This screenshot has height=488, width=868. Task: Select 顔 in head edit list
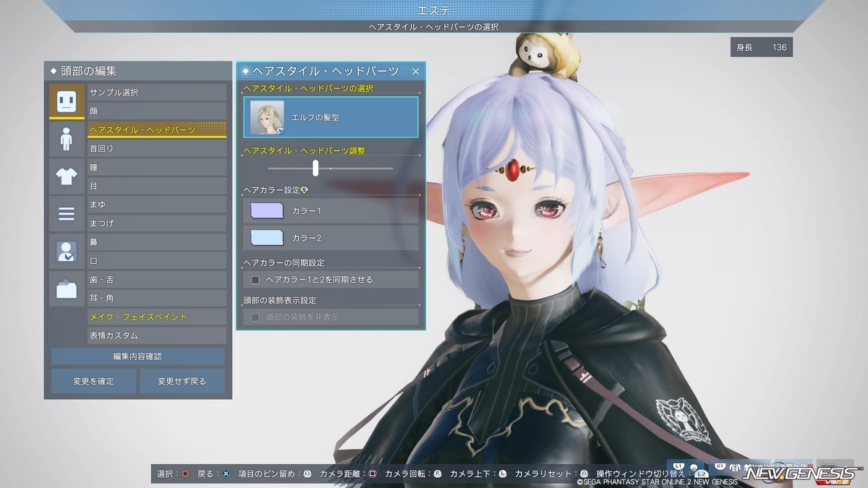point(157,111)
